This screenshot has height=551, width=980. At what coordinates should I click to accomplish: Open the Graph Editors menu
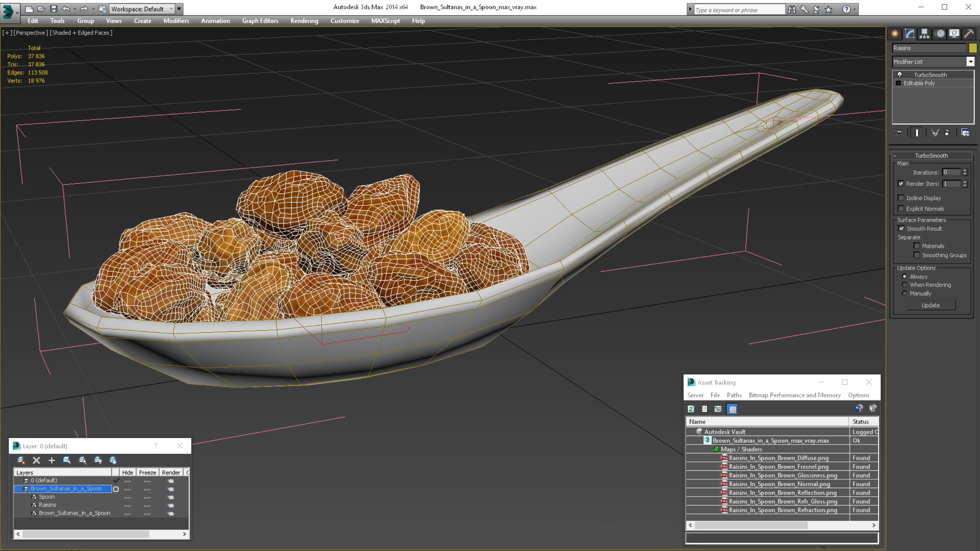pos(260,21)
